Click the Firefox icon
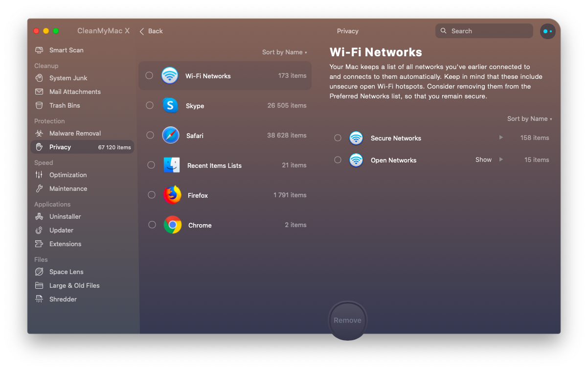588x370 pixels. (x=172, y=195)
